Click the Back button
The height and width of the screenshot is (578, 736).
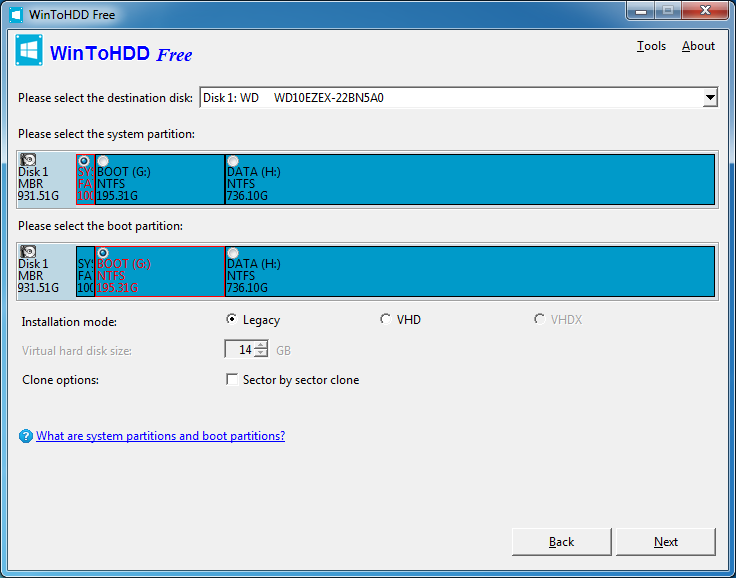561,542
